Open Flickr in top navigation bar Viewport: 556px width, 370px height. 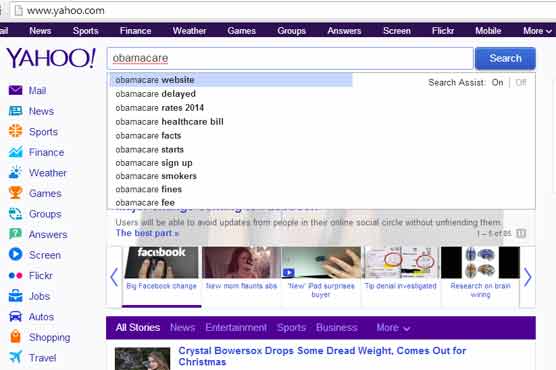pyautogui.click(x=443, y=31)
